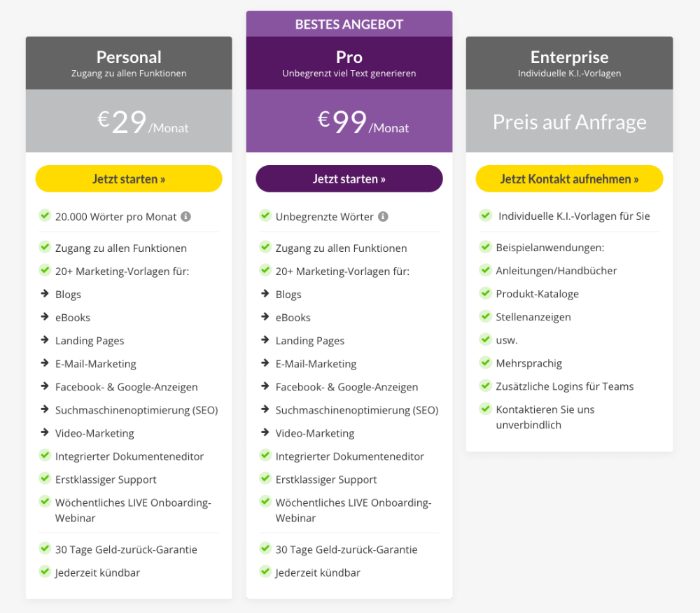
Task: Click Preis auf Anfrage text
Action: (x=569, y=122)
